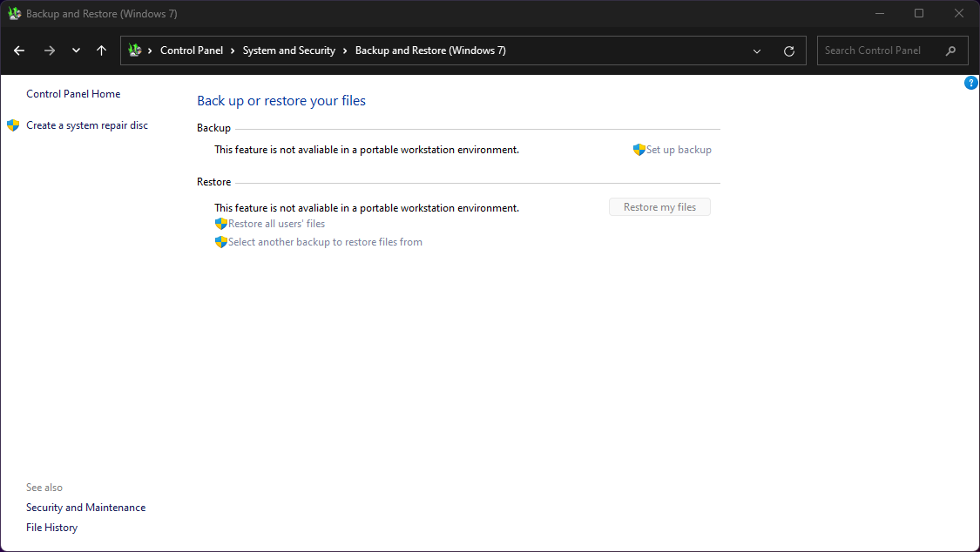Click the Search Control Panel field
The width and height of the screenshot is (980, 552).
point(893,50)
